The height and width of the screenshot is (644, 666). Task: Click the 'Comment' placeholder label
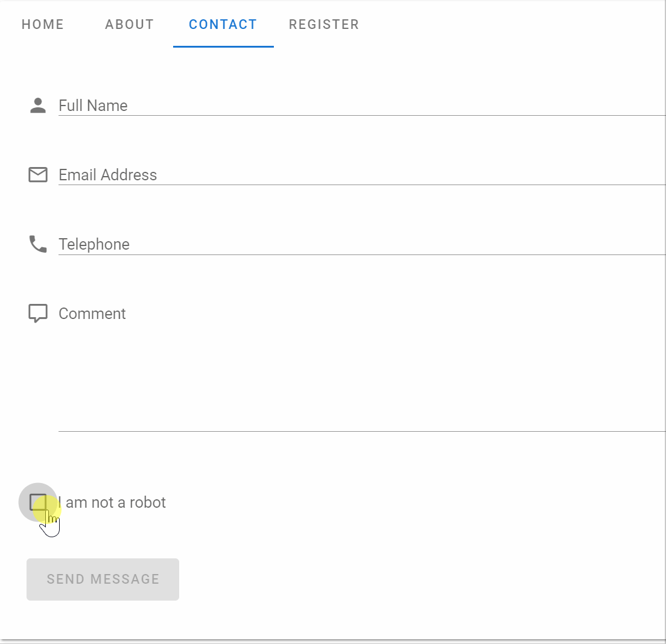coord(92,314)
